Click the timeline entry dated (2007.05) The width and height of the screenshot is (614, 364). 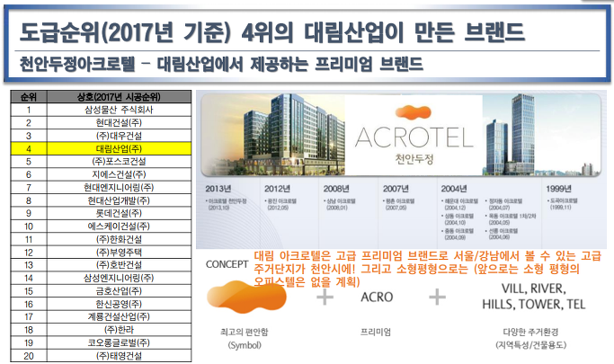click(x=398, y=204)
